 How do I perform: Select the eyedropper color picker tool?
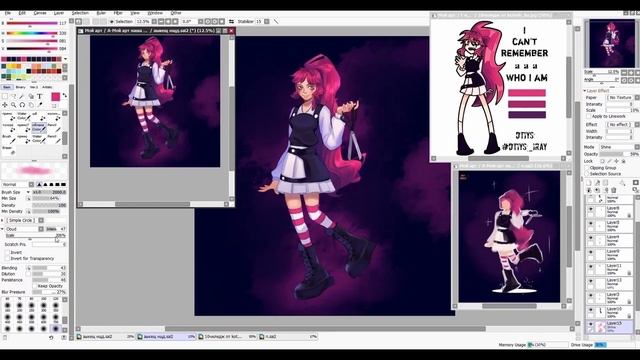click(40, 104)
